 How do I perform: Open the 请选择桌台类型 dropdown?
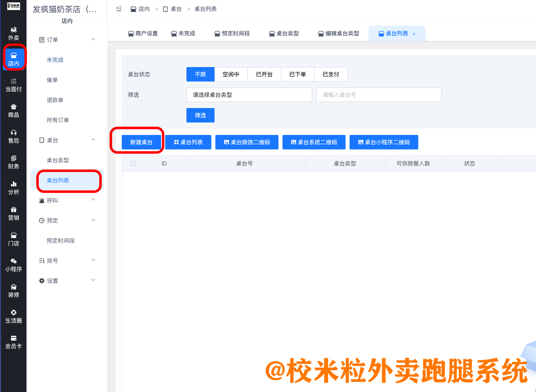tap(249, 95)
